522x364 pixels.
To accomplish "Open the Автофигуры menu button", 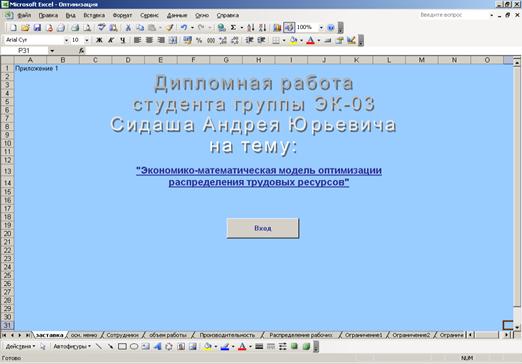I will click(72, 347).
